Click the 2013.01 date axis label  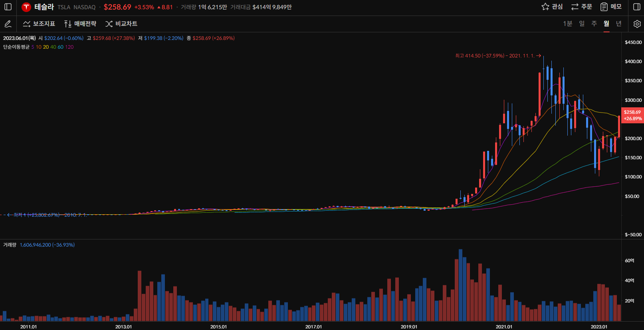coord(123,327)
